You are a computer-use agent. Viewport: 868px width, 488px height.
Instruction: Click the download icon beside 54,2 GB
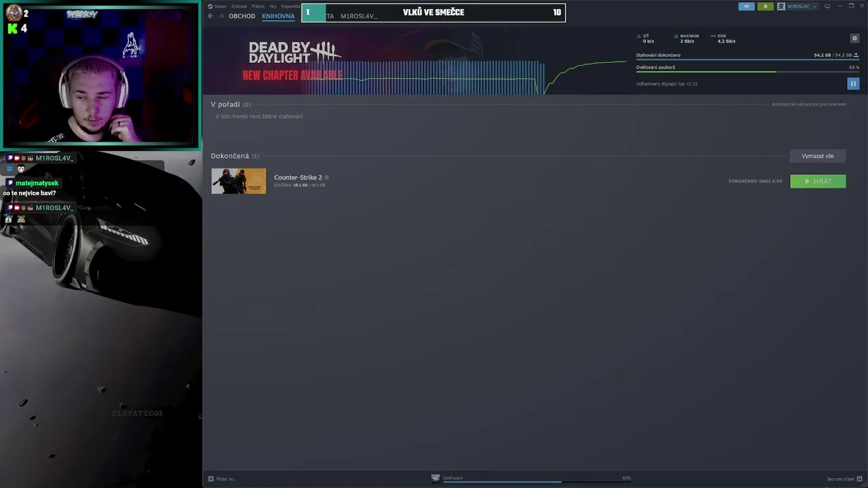[x=856, y=55]
